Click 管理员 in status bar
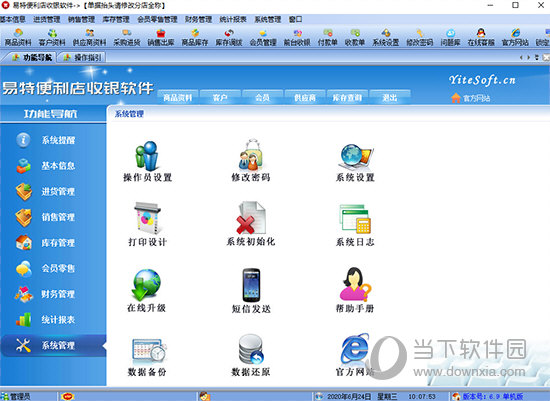 (16, 396)
